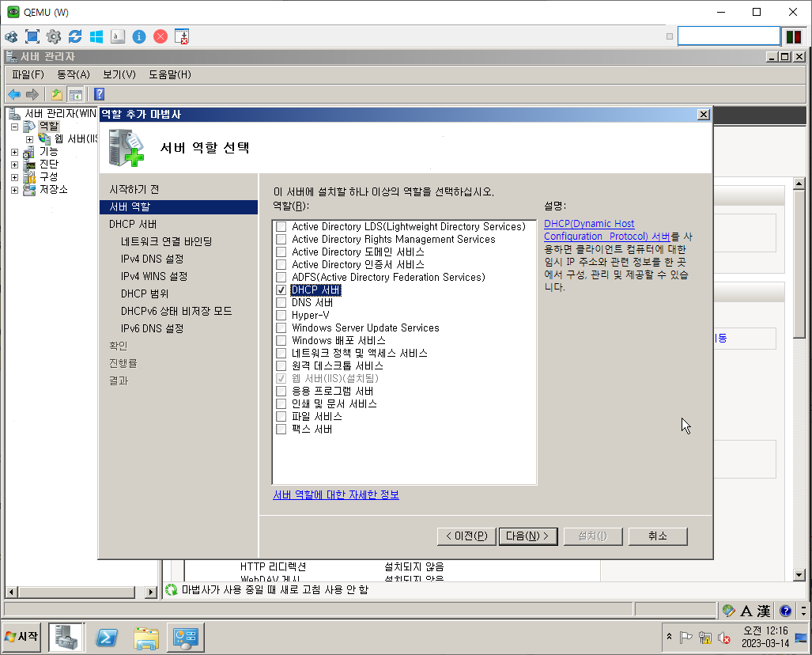Click the QEMU refresh arrows icon
This screenshot has width=812, height=655.
coord(75,36)
